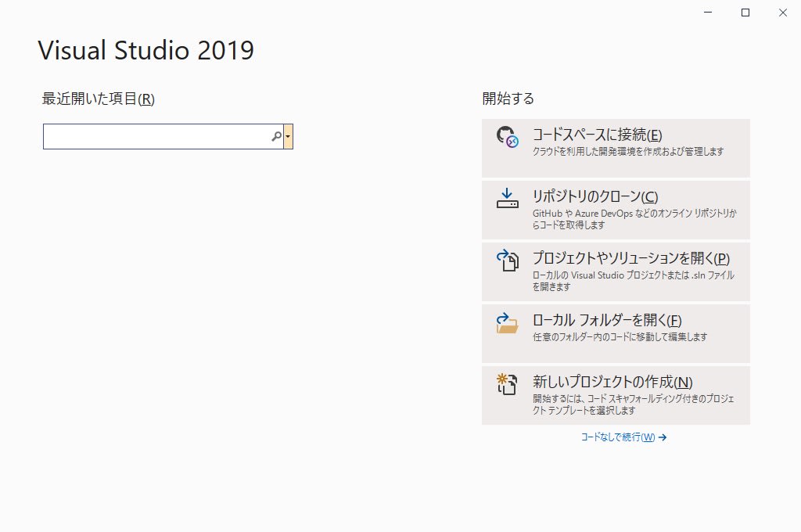The width and height of the screenshot is (801, 532).
Task: Click the open project or solution icon
Action: click(x=507, y=260)
